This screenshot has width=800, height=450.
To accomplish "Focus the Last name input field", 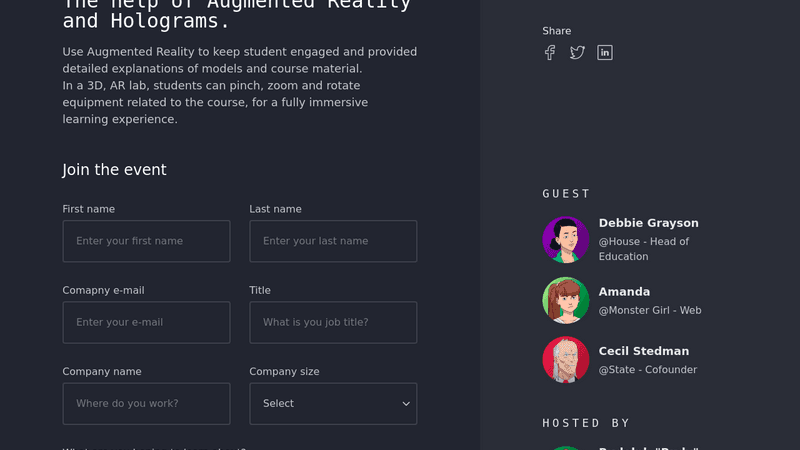I will click(x=332, y=241).
